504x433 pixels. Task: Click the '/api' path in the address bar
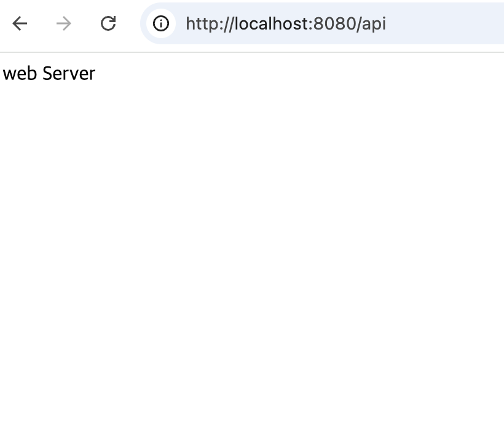[x=371, y=23]
